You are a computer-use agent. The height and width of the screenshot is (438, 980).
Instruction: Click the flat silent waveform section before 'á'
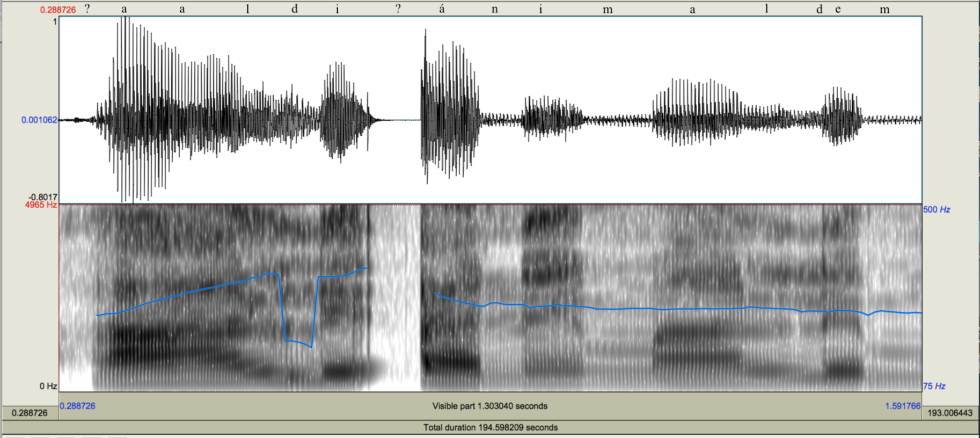[400, 120]
